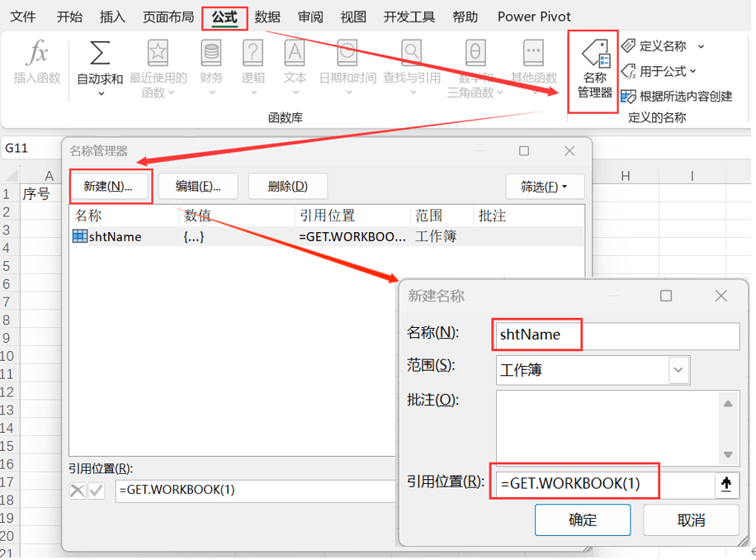Click the Refers to field in New Name dialog
The width and height of the screenshot is (756, 560).
605,484
